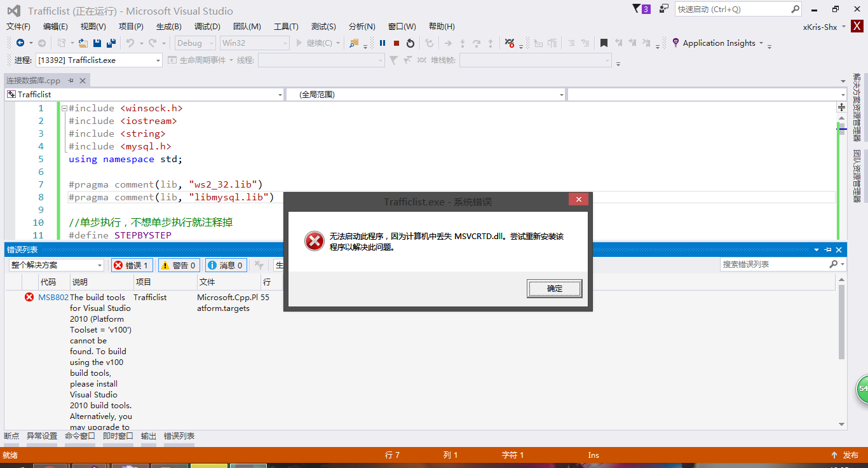Click the error list search magnifier icon

click(833, 264)
